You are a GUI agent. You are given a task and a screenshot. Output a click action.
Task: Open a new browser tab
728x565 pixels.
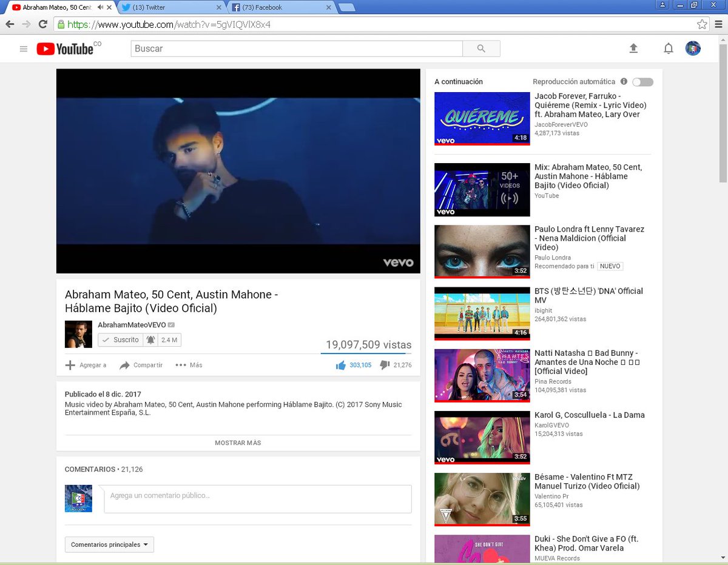pos(346,7)
